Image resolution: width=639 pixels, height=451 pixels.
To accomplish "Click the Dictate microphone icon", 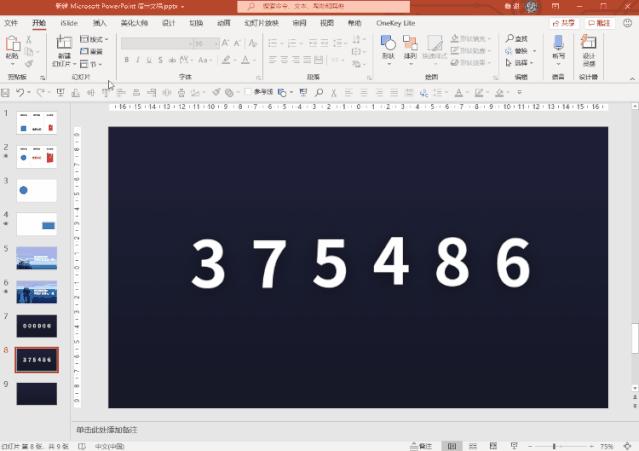I will (558, 43).
